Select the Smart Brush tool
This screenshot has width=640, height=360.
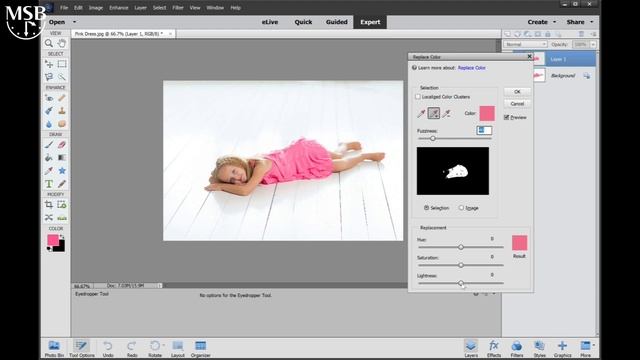pos(49,111)
